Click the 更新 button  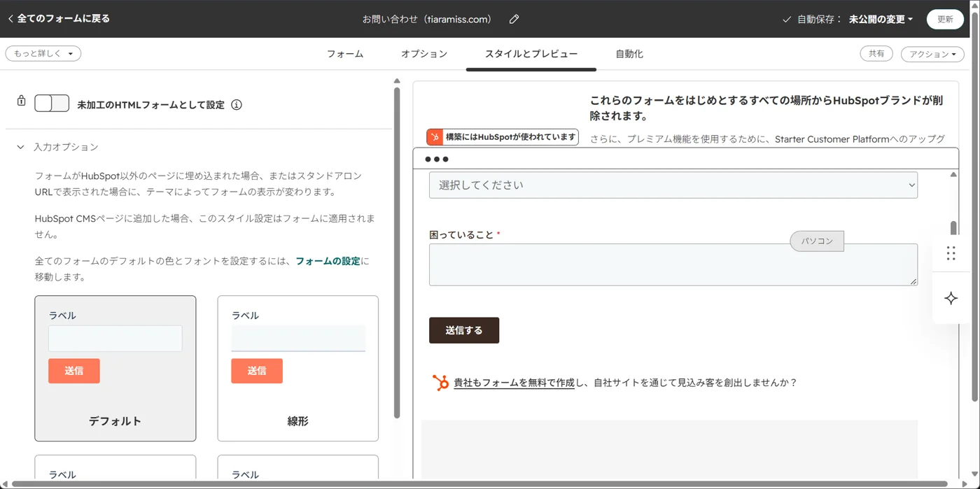coord(945,19)
